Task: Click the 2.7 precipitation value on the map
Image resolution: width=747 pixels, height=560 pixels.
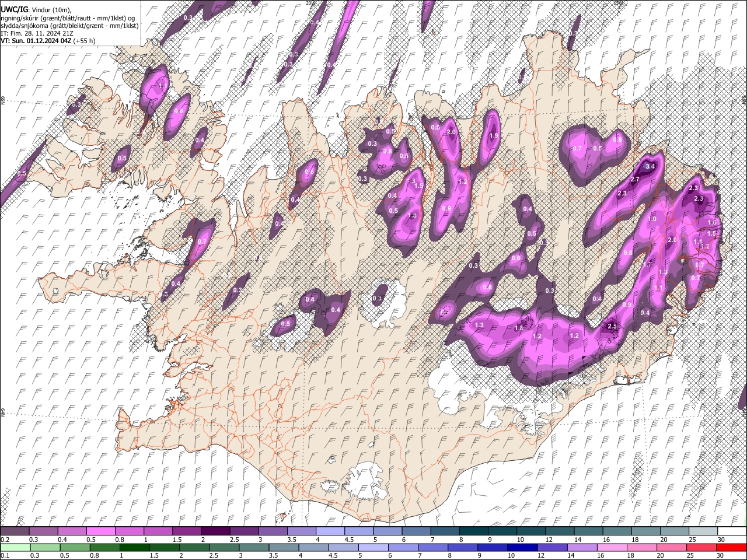Action: (x=635, y=179)
